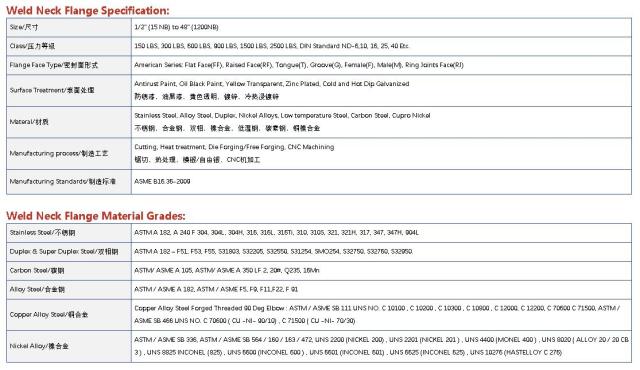
Task: Click the 'ASTM / ASME A 182, ASTM / ASME F5' cell
Action: [x=216, y=289]
